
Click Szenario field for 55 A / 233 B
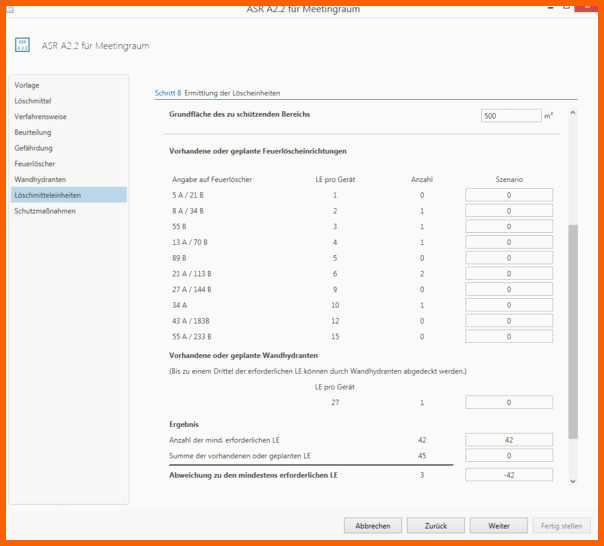pyautogui.click(x=509, y=337)
